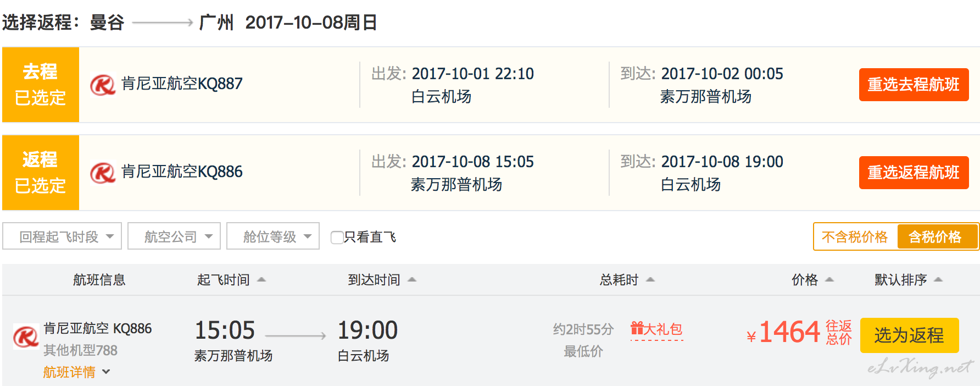Click the gift icon next to 大礼包
The width and height of the screenshot is (980, 386).
click(637, 329)
